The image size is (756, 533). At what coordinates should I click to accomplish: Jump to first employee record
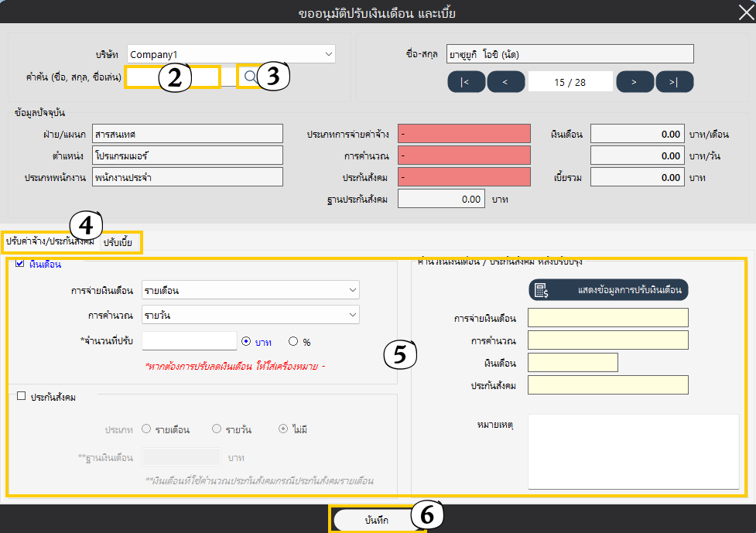464,82
